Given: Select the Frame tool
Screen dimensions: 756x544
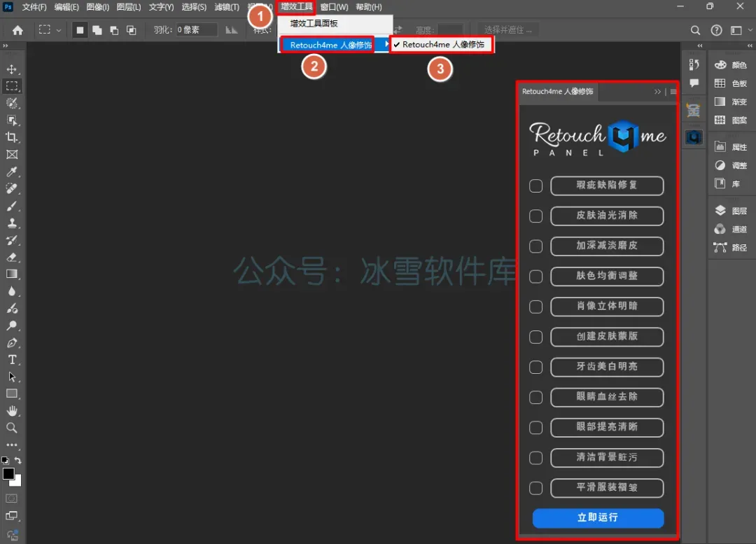Looking at the screenshot, I should pyautogui.click(x=12, y=154).
